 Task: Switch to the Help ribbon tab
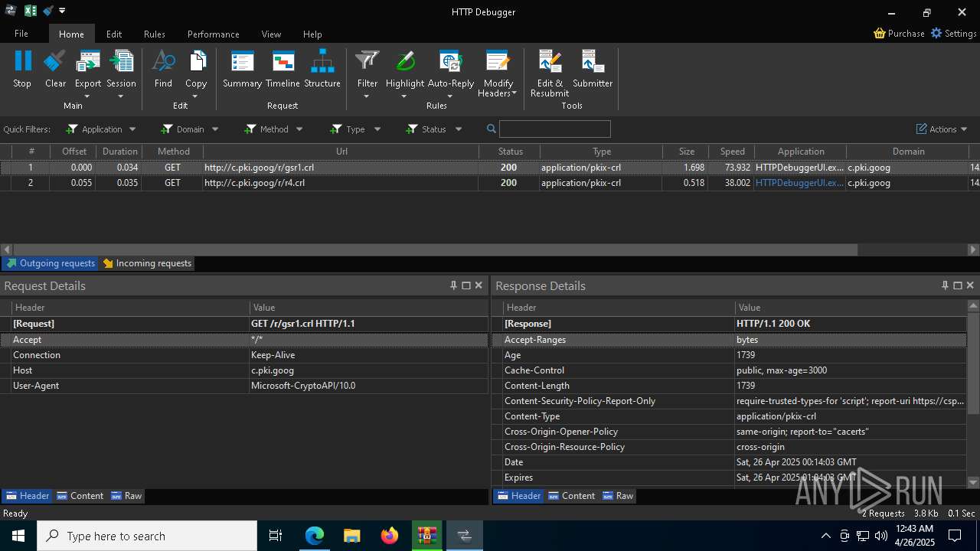tap(312, 34)
